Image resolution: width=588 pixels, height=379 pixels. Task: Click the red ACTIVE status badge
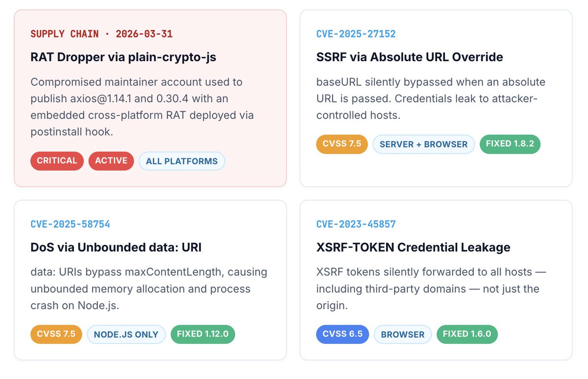pos(111,161)
